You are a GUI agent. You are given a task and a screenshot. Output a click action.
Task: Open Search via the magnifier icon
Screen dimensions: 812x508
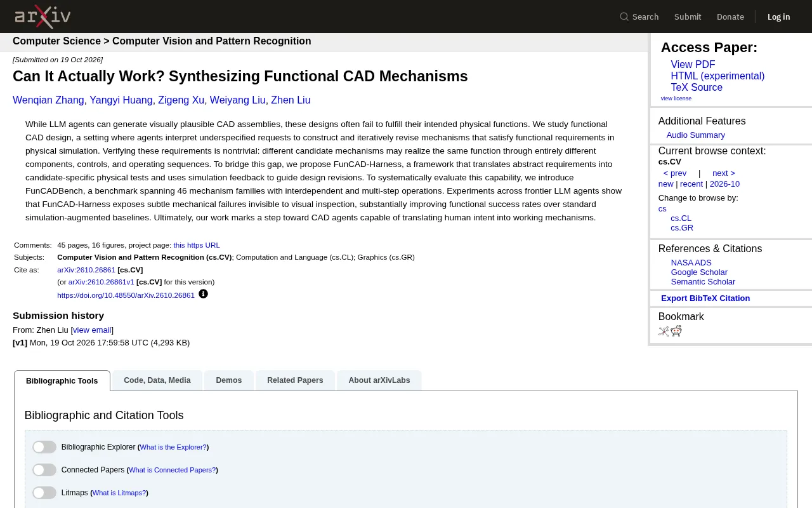click(x=624, y=17)
